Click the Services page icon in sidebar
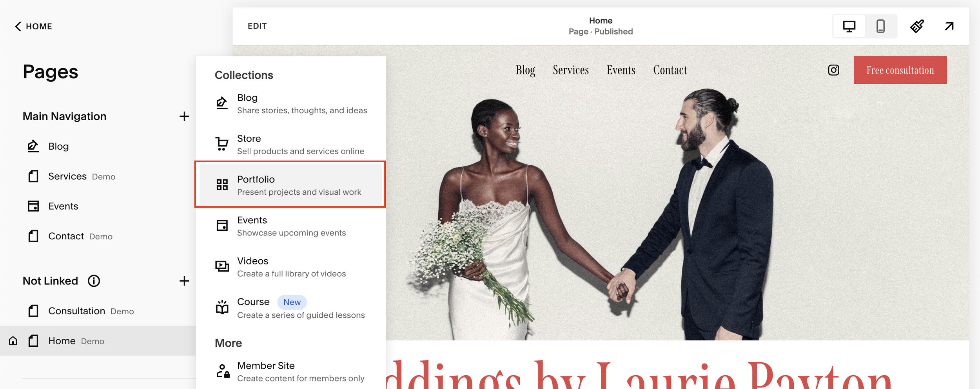Viewport: 980px width, 389px height. coord(33,176)
